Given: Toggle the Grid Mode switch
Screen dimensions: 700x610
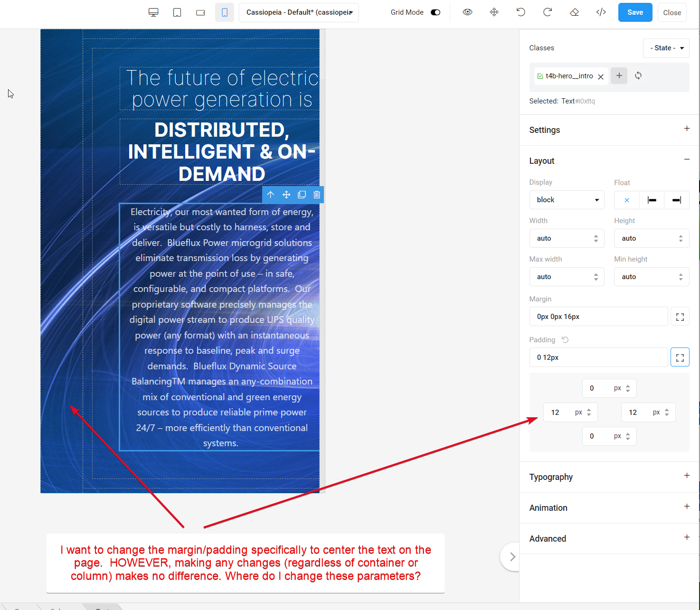Looking at the screenshot, I should point(435,12).
